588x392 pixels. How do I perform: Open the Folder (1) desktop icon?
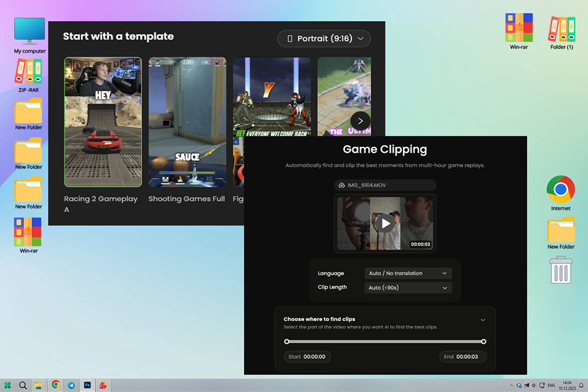click(x=562, y=33)
